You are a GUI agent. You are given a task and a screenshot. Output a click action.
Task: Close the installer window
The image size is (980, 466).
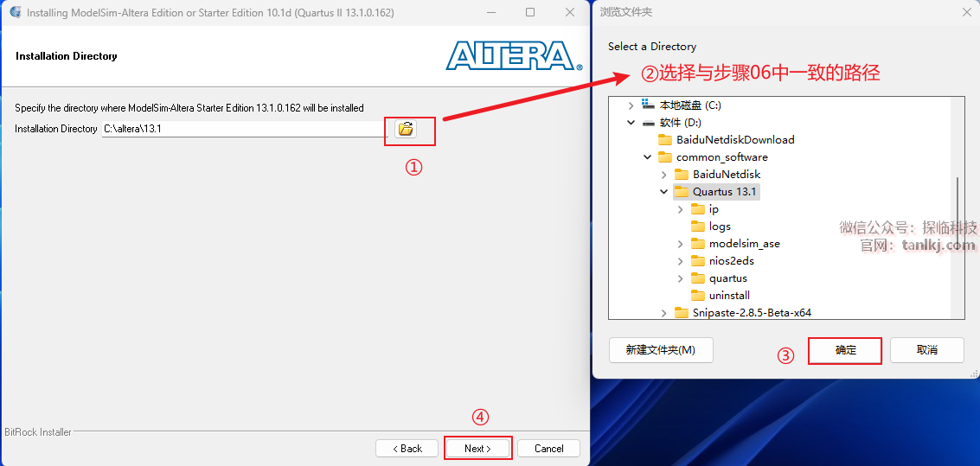[569, 12]
